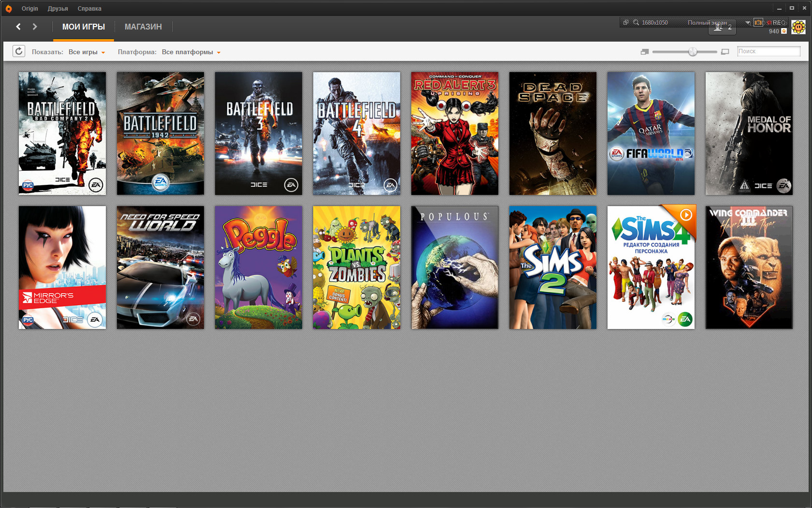Click the tile size slider handle
812x508 pixels.
point(693,52)
